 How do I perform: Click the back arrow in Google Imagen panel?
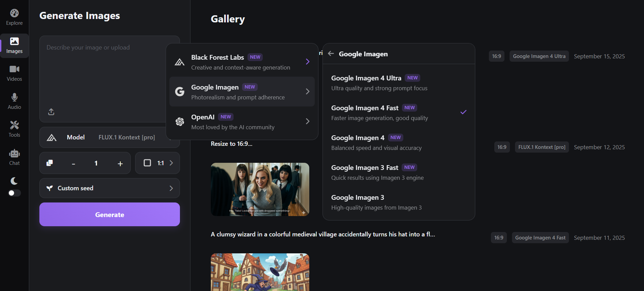(331, 54)
